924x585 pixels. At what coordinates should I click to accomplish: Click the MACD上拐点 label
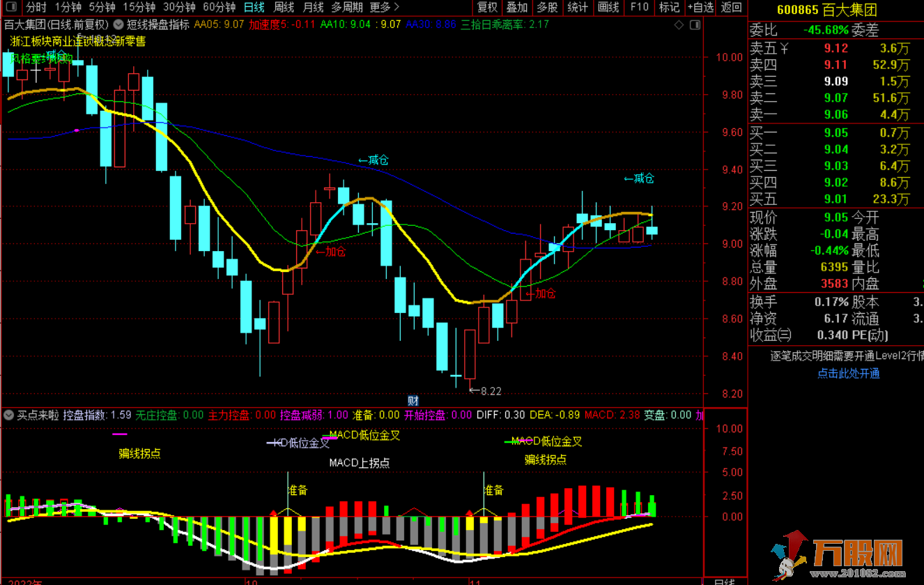(359, 462)
